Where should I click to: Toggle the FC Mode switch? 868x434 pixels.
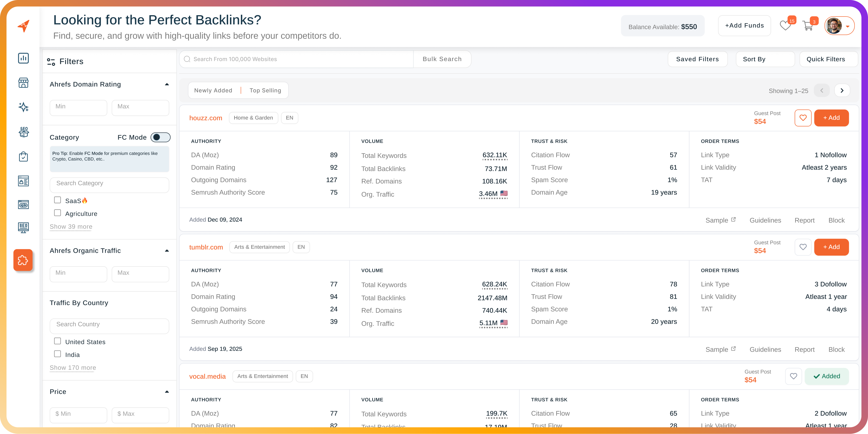[160, 137]
